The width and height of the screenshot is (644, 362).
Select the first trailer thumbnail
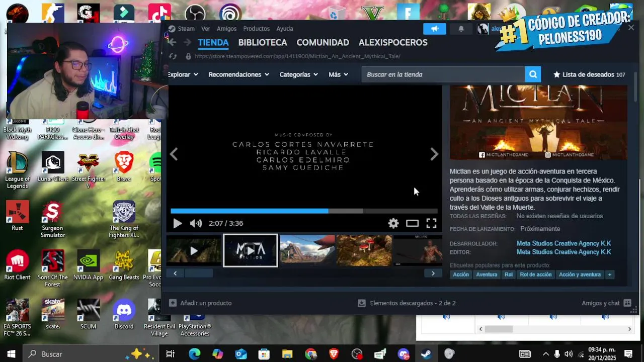pos(194,250)
